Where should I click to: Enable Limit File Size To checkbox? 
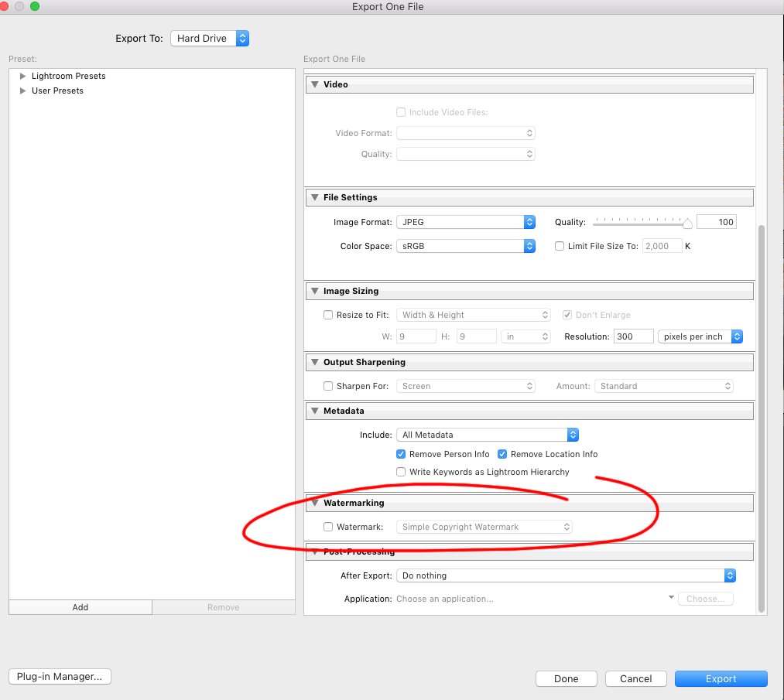(560, 246)
